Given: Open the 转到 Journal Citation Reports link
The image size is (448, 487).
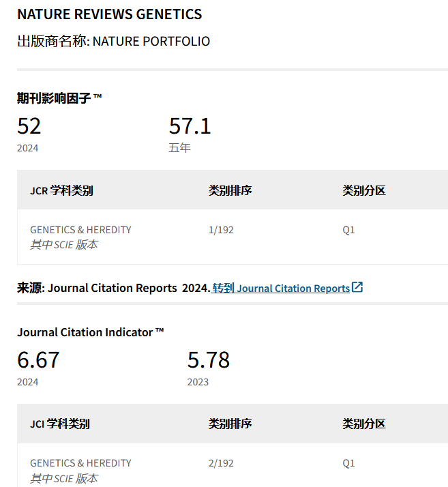Looking at the screenshot, I should coord(281,288).
